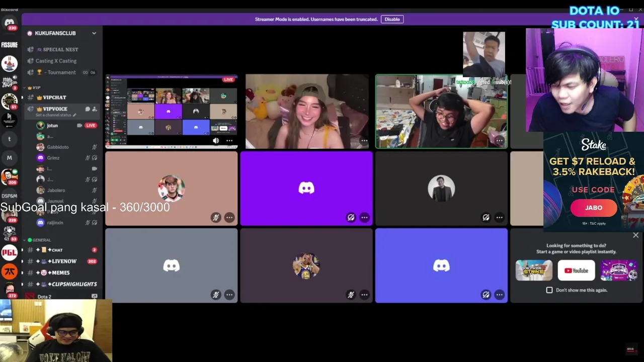This screenshot has height=362, width=644.
Task: Launch the YouTube activity
Action: point(576,270)
